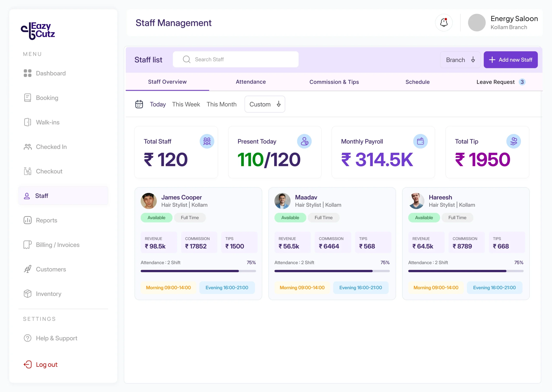
Task: Select the This Month filter
Action: tap(221, 104)
